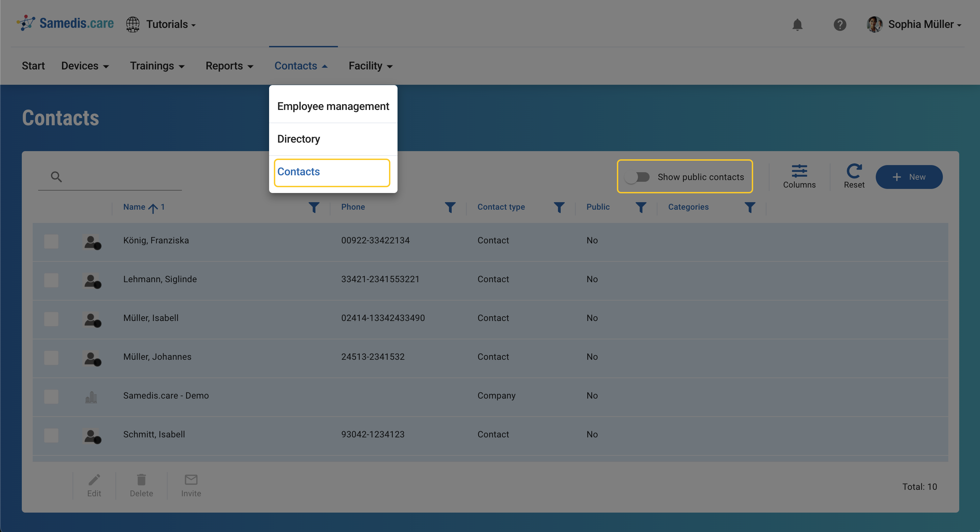Click the search magnifier icon
980x532 pixels.
click(x=56, y=176)
